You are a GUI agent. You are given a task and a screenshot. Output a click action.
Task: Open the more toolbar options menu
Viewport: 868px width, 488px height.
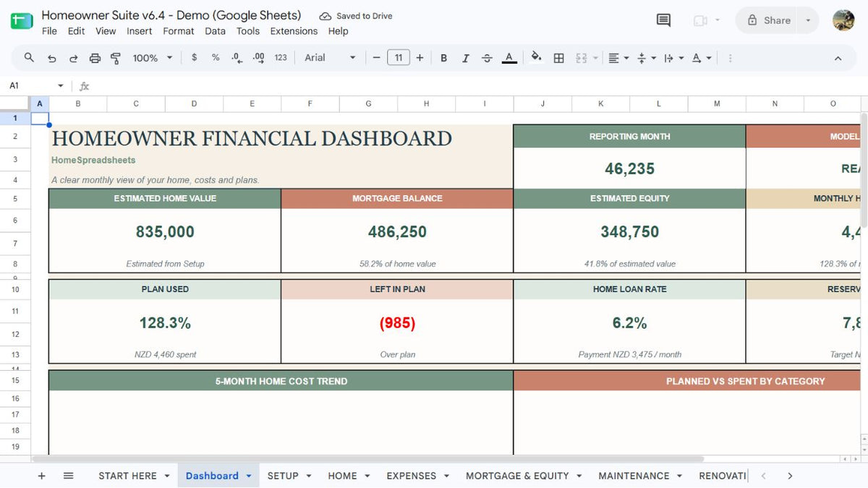click(730, 58)
